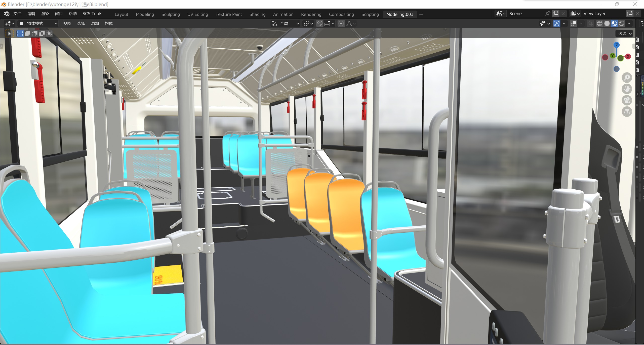Click the blue Z axis gizmo ball

[x=616, y=45]
